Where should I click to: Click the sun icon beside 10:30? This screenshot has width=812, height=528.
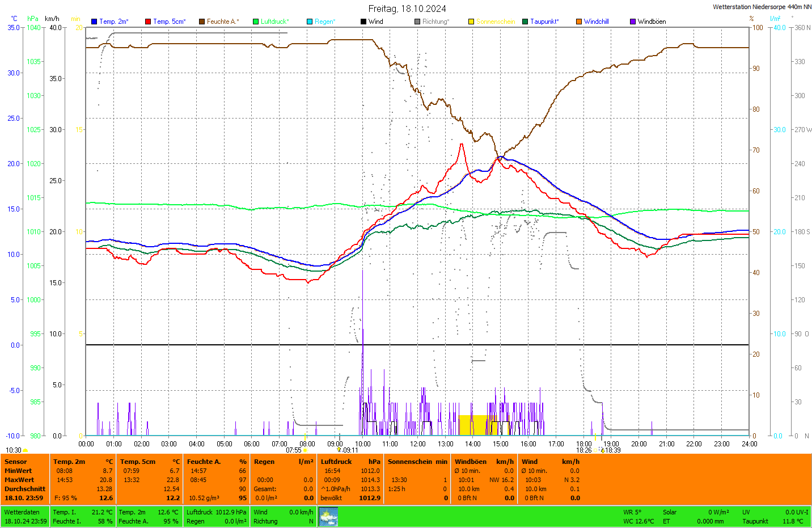tap(25, 450)
